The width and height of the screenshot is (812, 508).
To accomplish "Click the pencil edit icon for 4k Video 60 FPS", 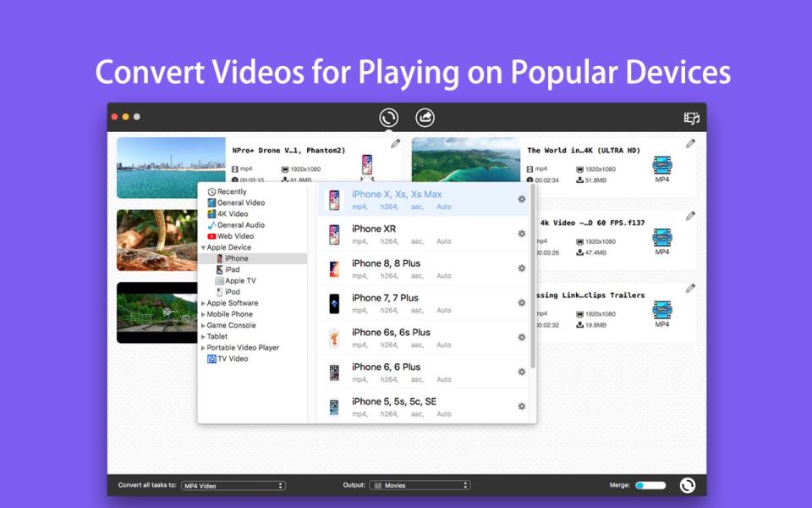I will click(x=690, y=216).
